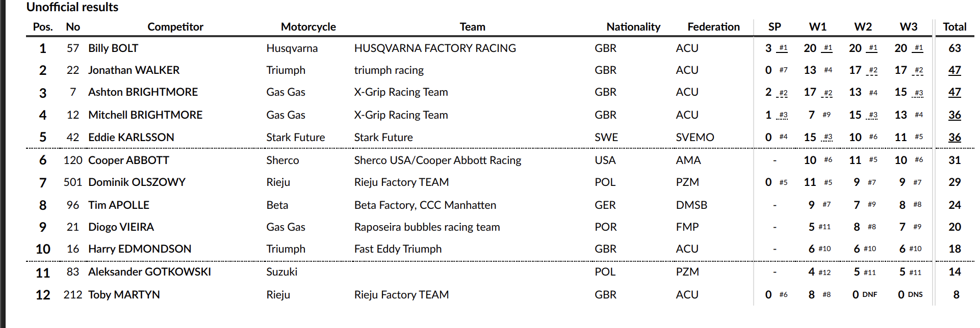The width and height of the screenshot is (980, 328).
Task: Select Cooper ABBOTT's row name
Action: (x=128, y=160)
